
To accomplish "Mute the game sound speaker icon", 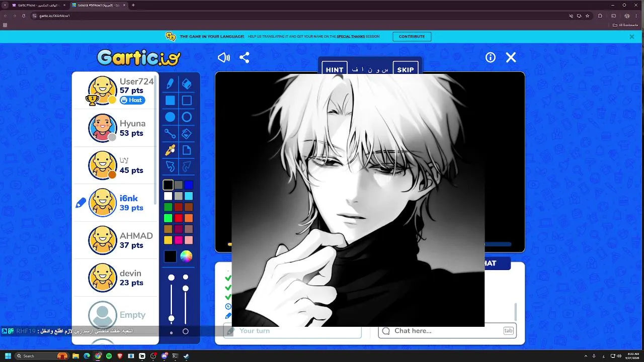I will (223, 58).
